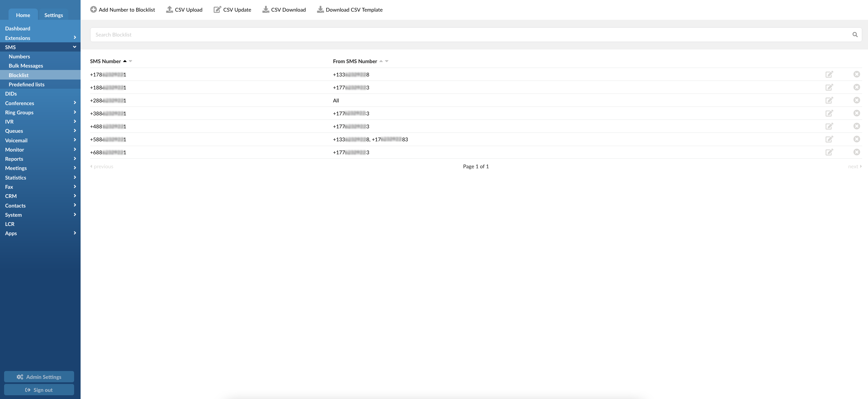Select the Home tab
The width and height of the screenshot is (868, 399).
pyautogui.click(x=23, y=15)
